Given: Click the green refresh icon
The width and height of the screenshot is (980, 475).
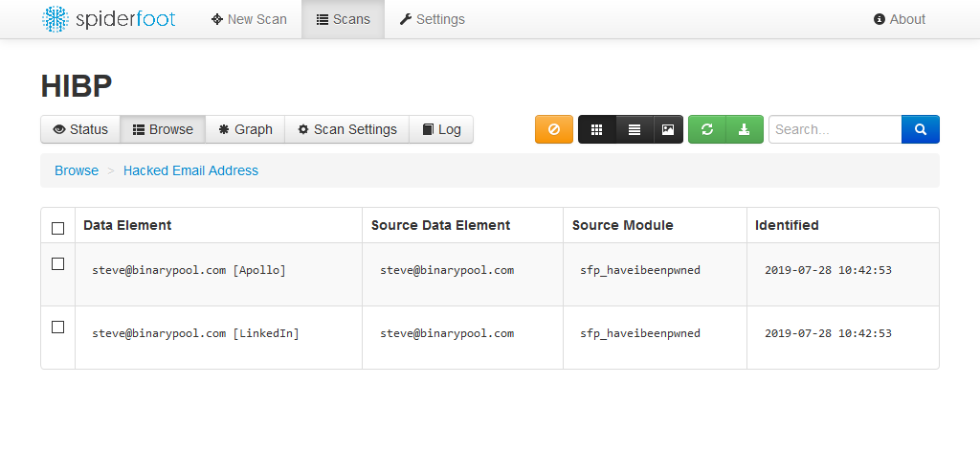Looking at the screenshot, I should (x=707, y=129).
